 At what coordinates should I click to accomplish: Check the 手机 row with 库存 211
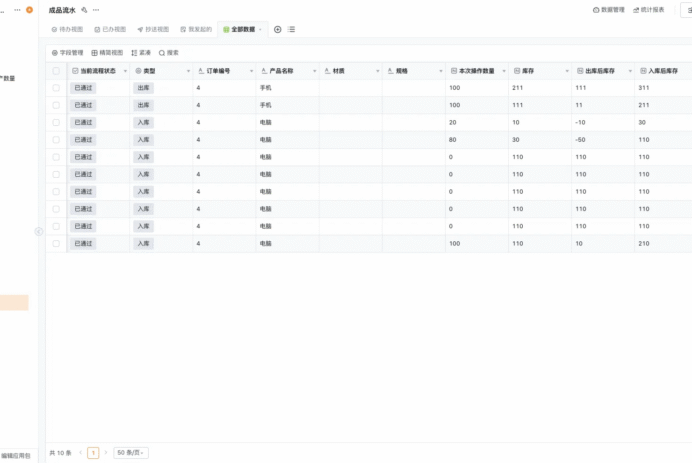56,88
